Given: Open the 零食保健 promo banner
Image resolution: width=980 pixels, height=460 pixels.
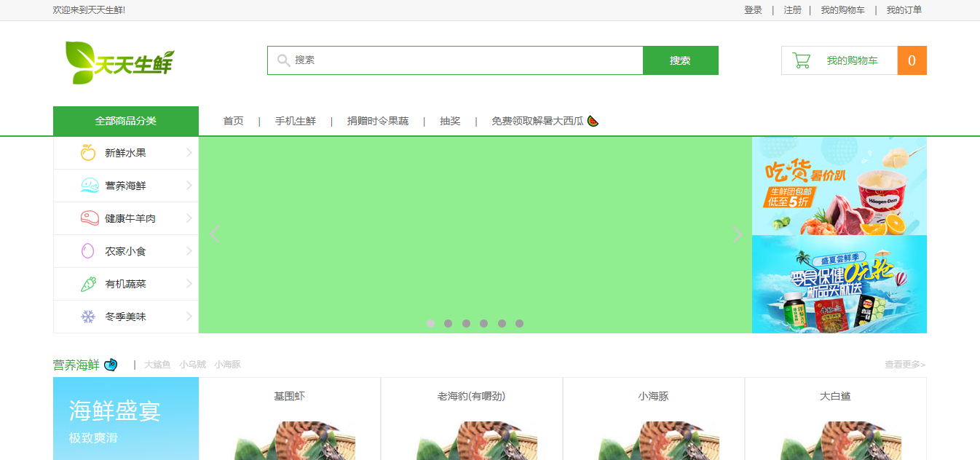Looking at the screenshot, I should pyautogui.click(x=839, y=284).
